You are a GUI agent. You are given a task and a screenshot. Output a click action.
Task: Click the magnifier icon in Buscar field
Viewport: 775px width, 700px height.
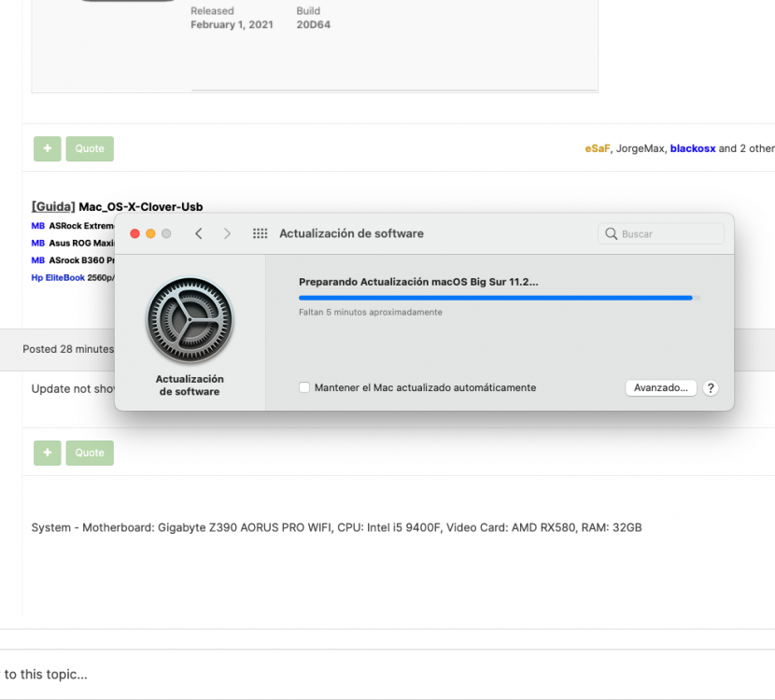(x=611, y=233)
